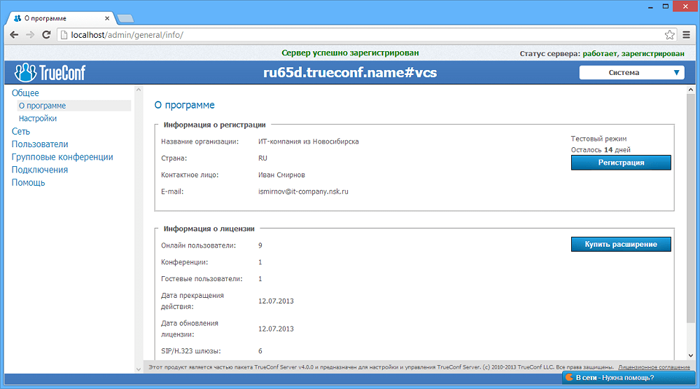Close the 'О программе' browser tab

coord(107,18)
